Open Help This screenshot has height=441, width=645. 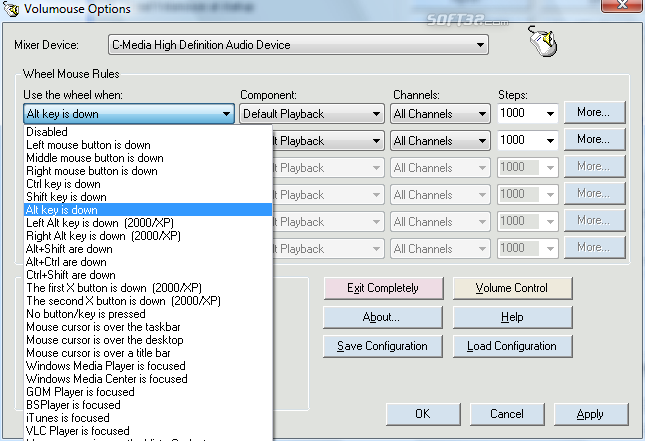(513, 317)
